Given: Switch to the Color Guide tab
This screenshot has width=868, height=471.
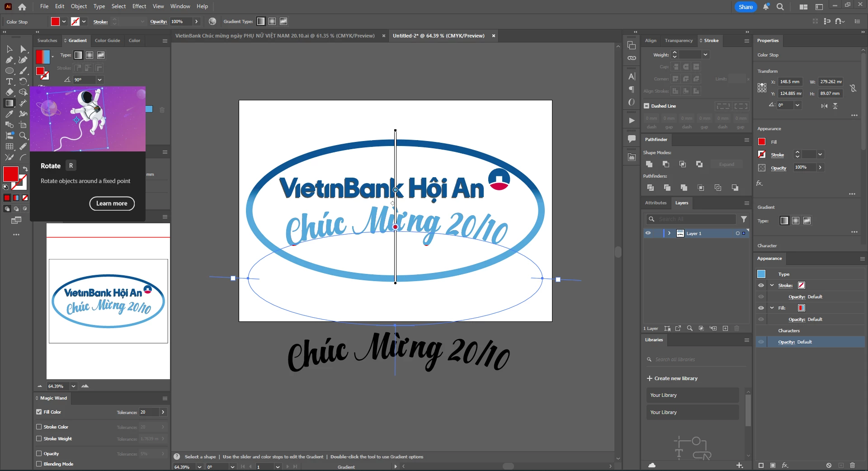Looking at the screenshot, I should click(x=107, y=41).
